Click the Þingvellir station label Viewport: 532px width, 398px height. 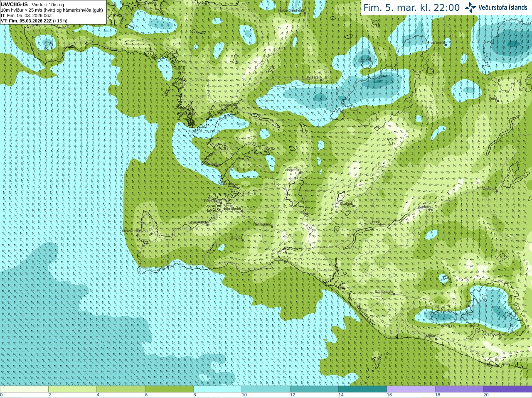[x=292, y=170]
